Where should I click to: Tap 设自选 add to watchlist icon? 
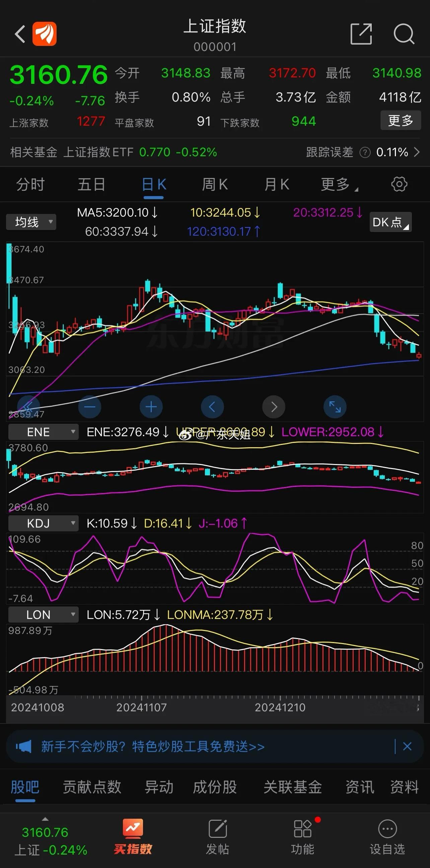click(x=387, y=837)
